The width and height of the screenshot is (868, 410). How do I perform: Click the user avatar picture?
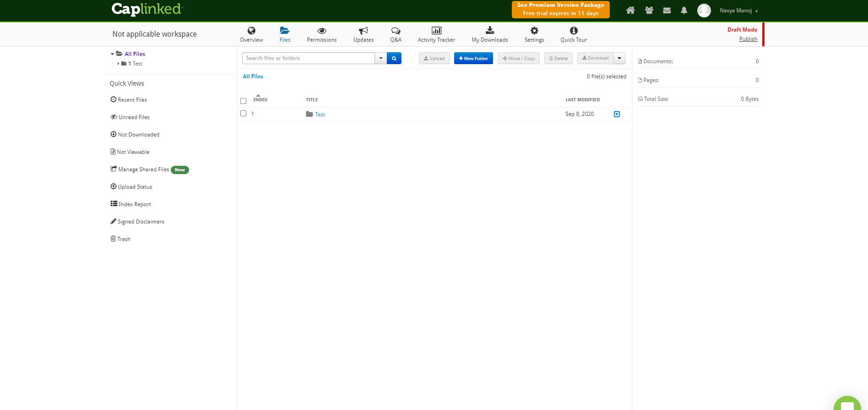point(704,11)
